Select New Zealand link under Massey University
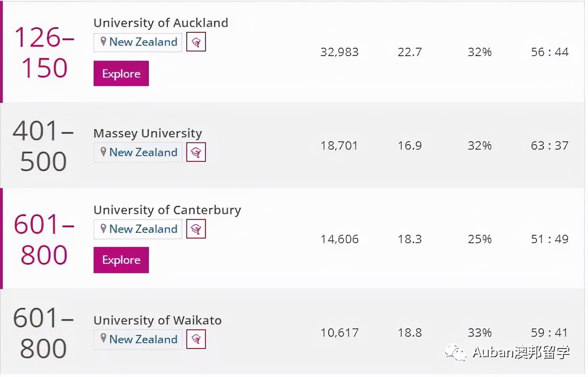The height and width of the screenshot is (377, 588). [x=143, y=152]
